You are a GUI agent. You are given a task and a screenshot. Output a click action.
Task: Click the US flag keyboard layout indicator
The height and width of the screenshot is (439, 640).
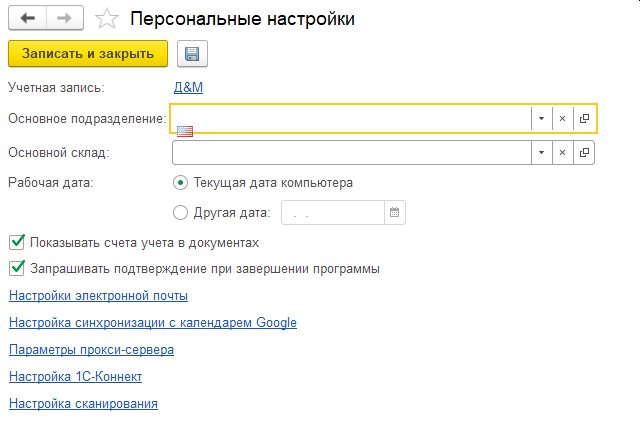tap(185, 131)
